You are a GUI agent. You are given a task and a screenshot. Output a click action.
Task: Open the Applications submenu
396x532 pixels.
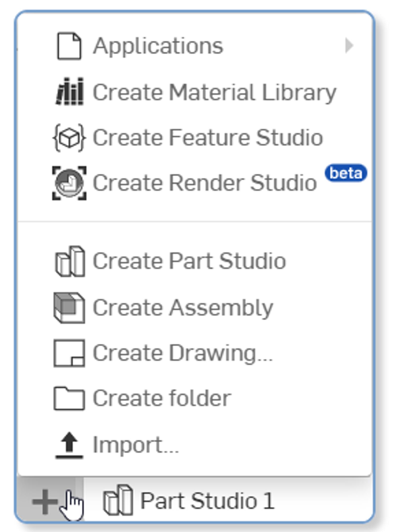pyautogui.click(x=158, y=46)
